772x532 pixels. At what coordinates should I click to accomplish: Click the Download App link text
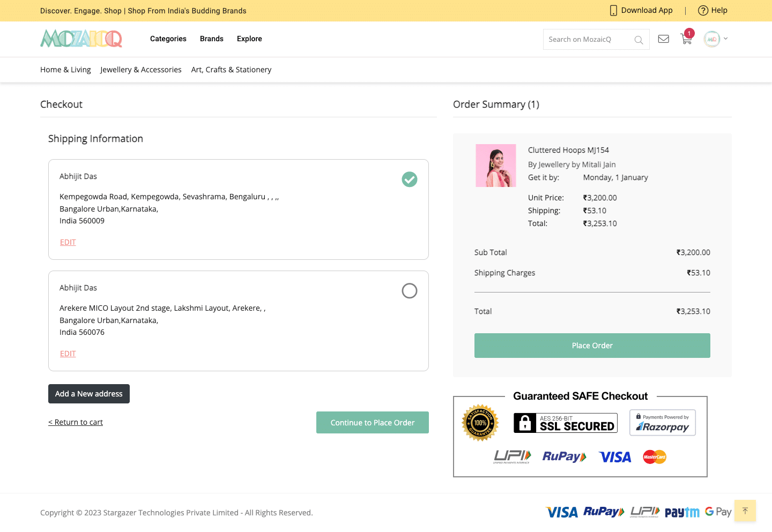pyautogui.click(x=647, y=11)
